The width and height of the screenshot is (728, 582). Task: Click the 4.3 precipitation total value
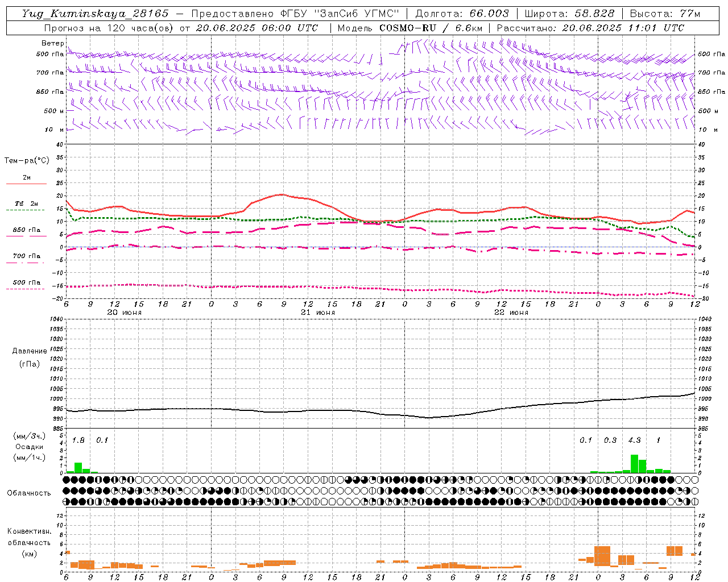(634, 440)
